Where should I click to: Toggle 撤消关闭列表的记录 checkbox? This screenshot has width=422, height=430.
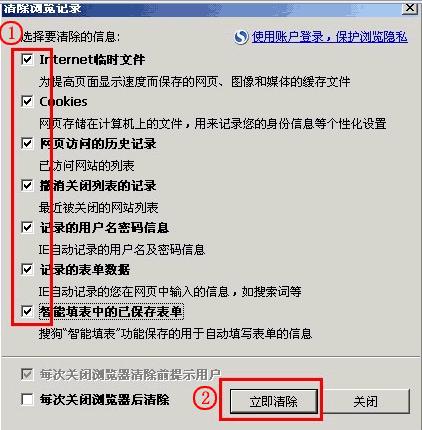point(27,186)
